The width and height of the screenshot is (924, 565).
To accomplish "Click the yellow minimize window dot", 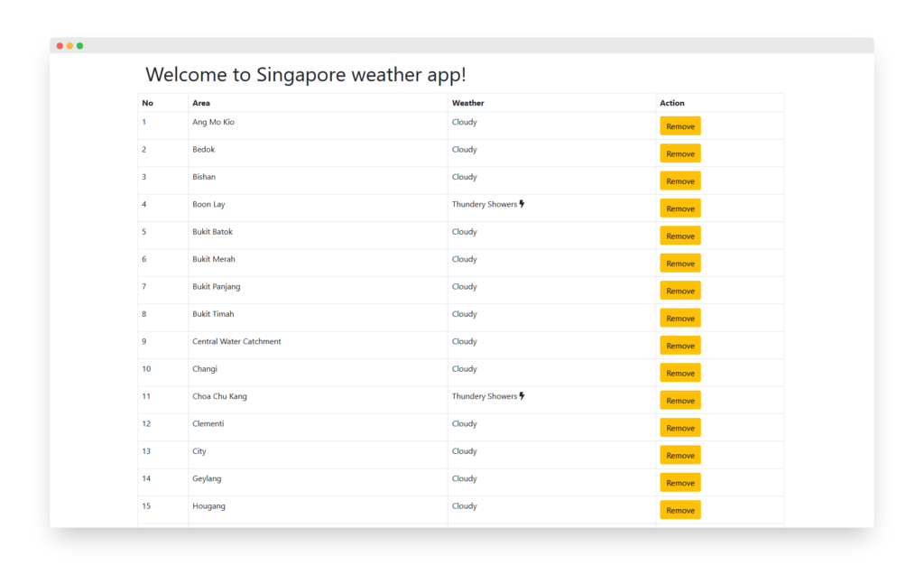I will point(69,45).
